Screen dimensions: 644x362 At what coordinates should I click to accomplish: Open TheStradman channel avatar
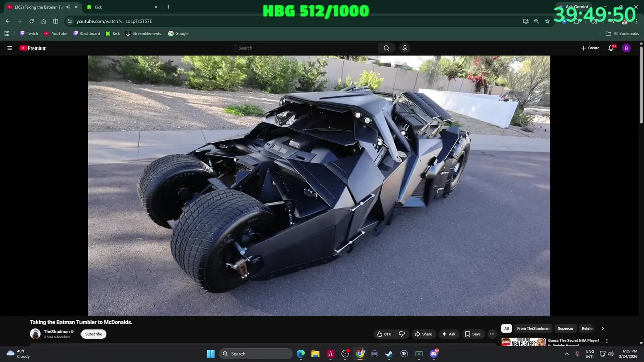point(35,334)
